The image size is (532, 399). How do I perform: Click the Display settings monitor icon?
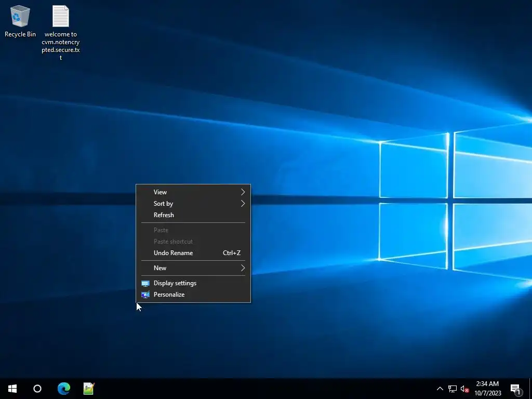click(145, 283)
